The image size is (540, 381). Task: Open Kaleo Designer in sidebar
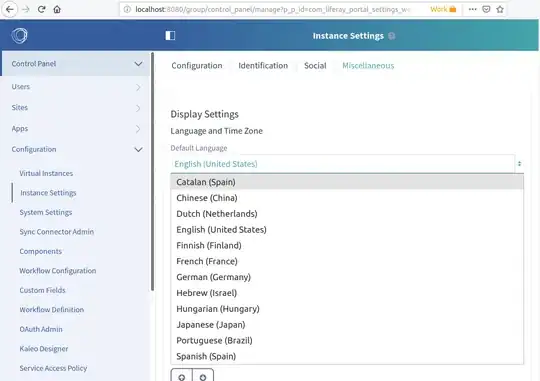coord(44,349)
